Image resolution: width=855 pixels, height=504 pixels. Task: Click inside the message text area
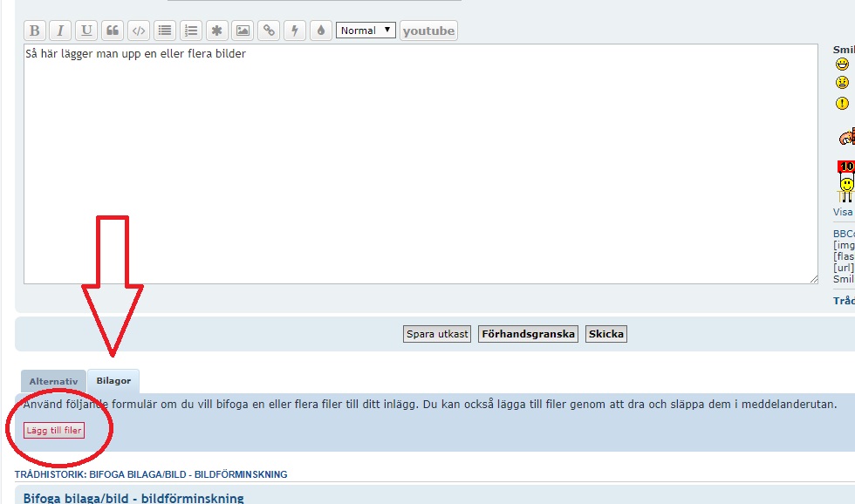419,166
